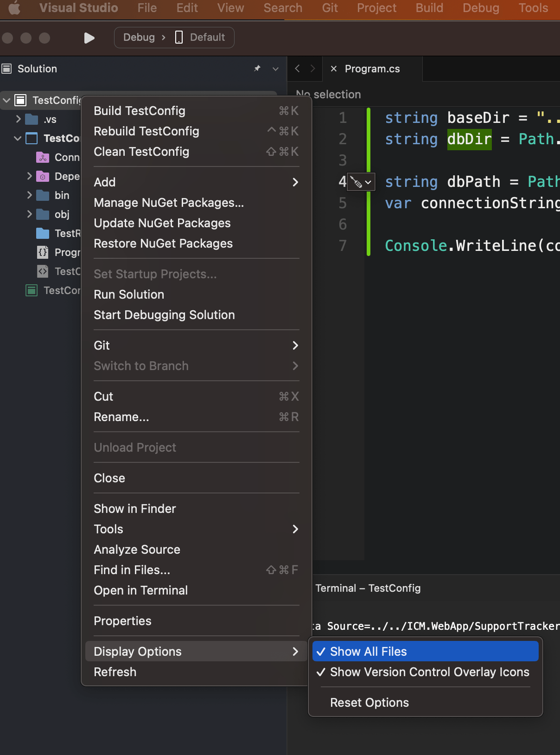The height and width of the screenshot is (755, 560).
Task: Click the Dependencies folder icon
Action: tap(43, 176)
